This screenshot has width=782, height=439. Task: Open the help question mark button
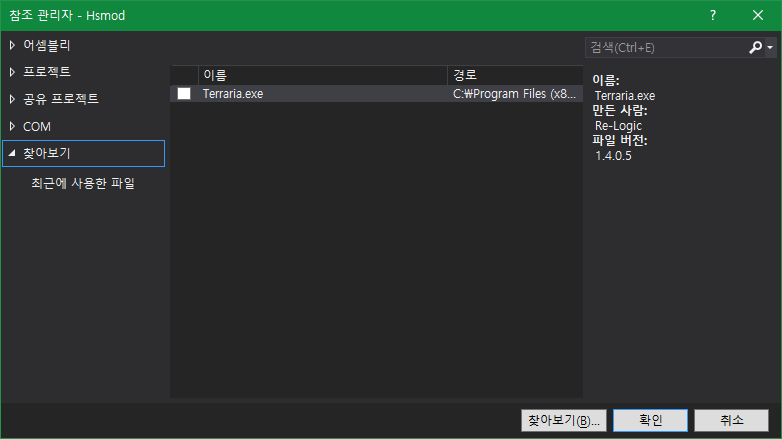point(713,15)
